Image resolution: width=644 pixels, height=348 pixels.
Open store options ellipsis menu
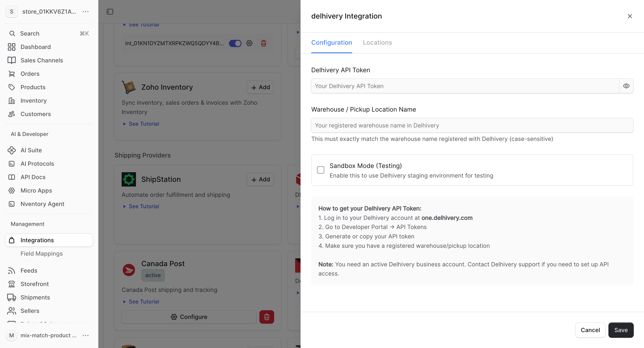86,11
